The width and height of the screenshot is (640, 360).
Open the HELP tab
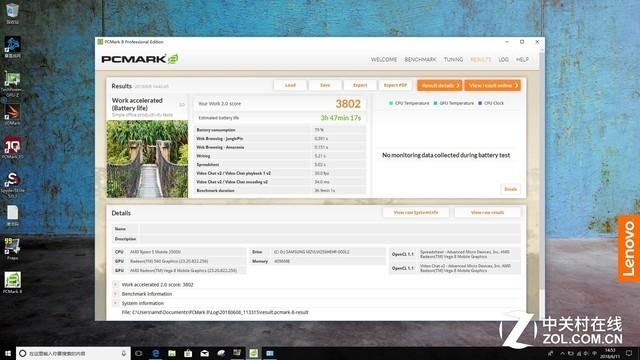522,60
